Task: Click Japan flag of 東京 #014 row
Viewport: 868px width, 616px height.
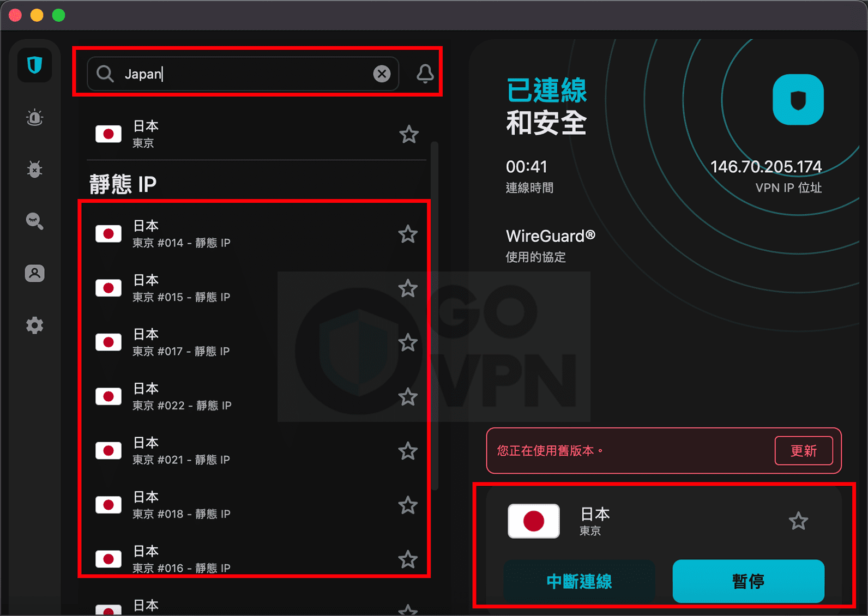Action: click(108, 234)
